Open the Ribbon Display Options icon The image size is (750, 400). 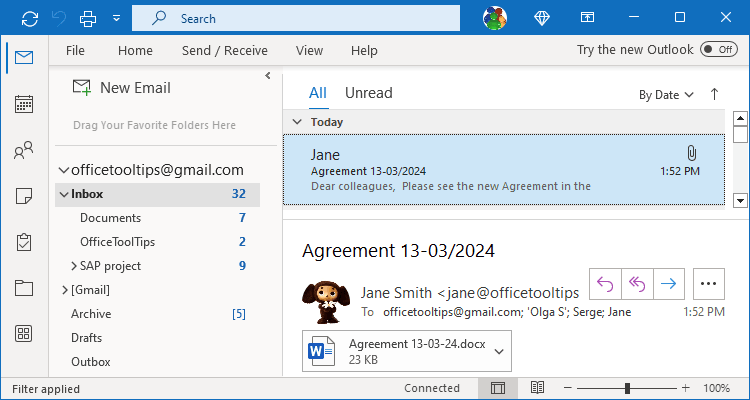pyautogui.click(x=587, y=18)
